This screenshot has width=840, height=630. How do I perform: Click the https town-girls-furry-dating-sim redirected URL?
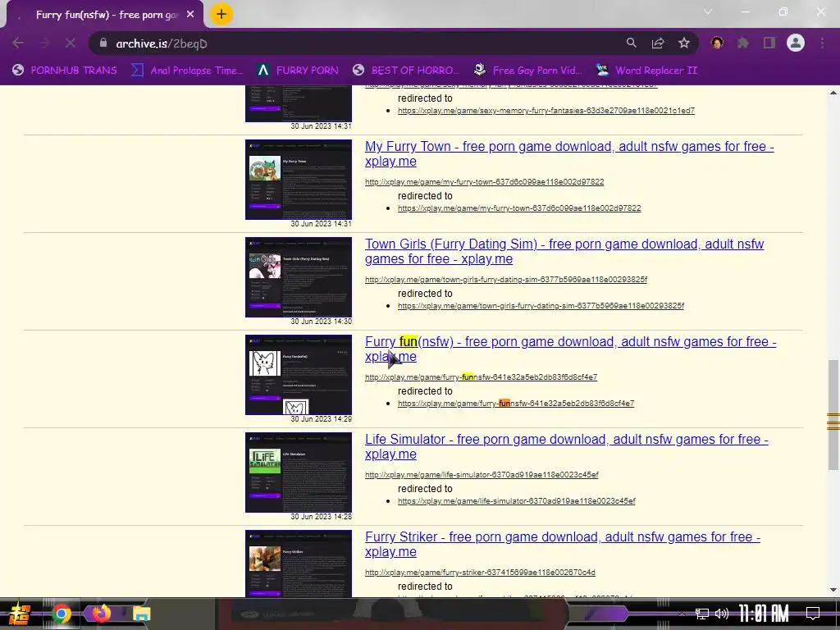coord(541,306)
